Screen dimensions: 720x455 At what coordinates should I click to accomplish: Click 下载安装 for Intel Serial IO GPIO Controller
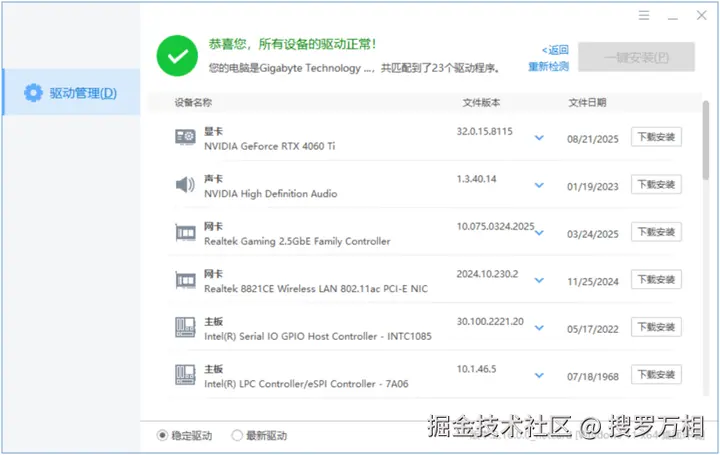coord(656,327)
